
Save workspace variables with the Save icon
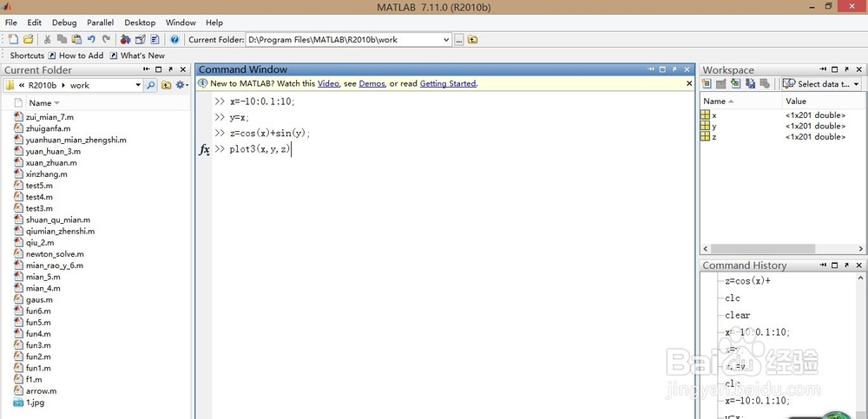750,84
